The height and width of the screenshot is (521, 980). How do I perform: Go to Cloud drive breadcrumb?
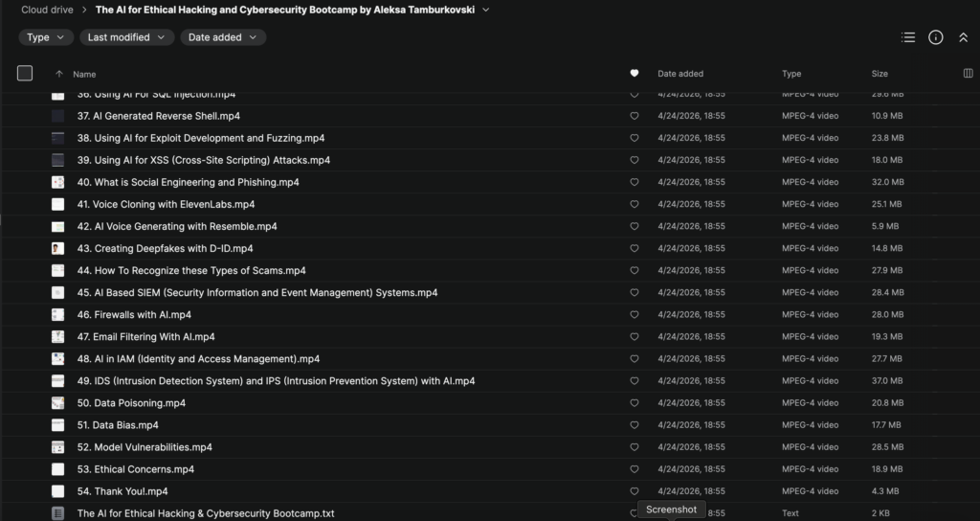[47, 10]
